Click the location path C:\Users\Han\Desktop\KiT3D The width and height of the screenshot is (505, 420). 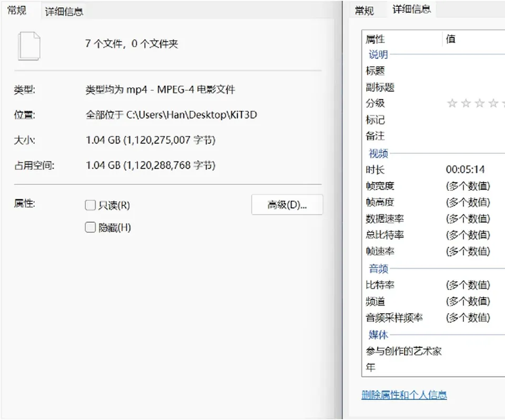(x=191, y=115)
